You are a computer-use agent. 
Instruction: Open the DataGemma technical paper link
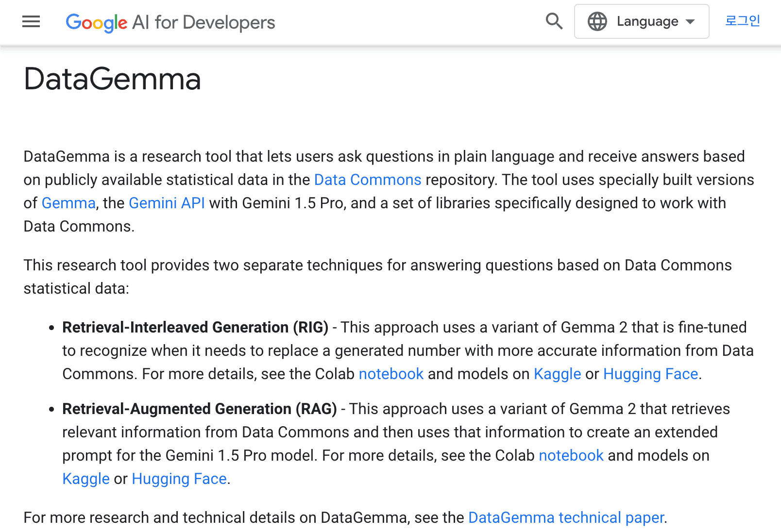566,517
